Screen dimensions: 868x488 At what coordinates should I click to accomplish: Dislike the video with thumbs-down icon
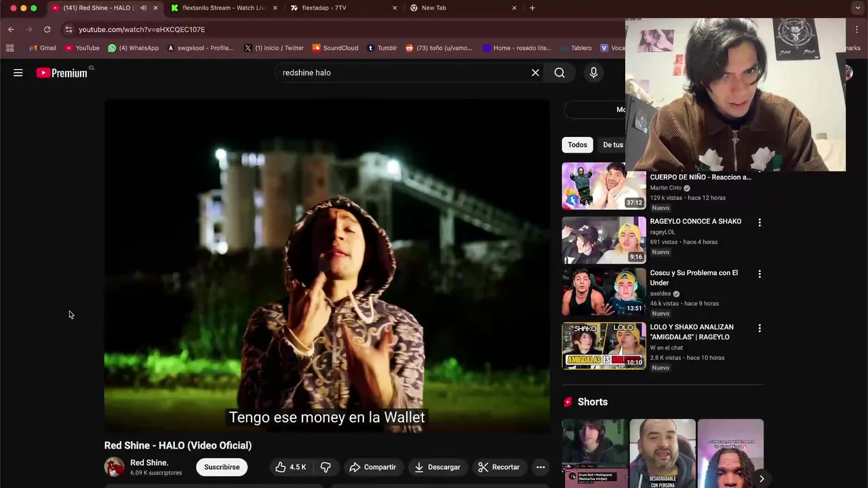click(325, 467)
